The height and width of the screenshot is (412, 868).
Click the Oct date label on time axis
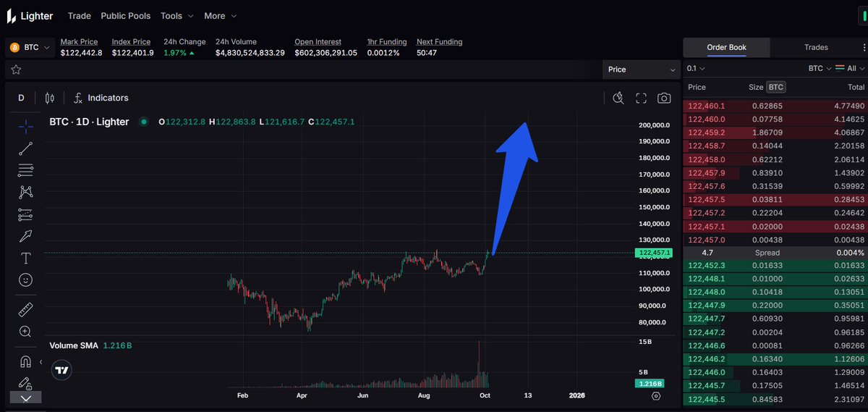coord(485,395)
